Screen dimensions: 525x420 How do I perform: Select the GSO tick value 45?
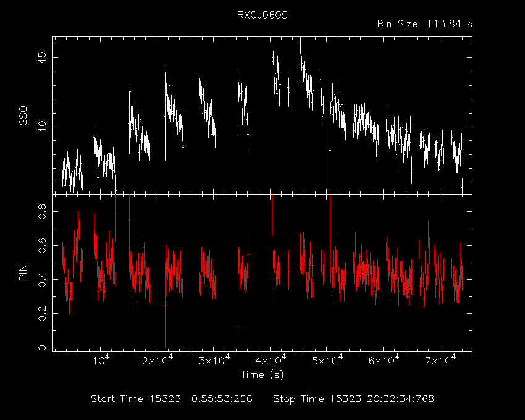click(43, 58)
